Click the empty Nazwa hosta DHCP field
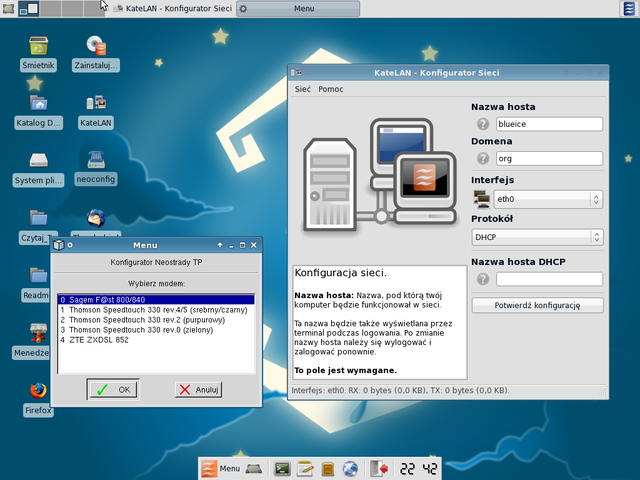This screenshot has height=480, width=640. click(549, 279)
